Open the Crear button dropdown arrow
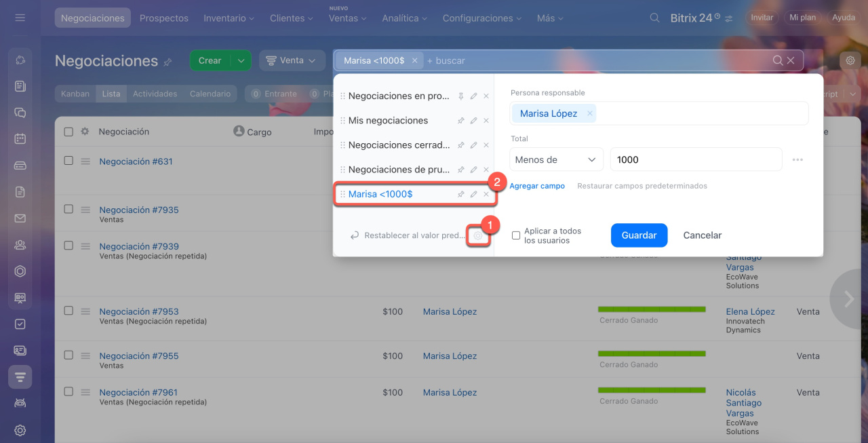Screen dimensions: 868x443 241,60
